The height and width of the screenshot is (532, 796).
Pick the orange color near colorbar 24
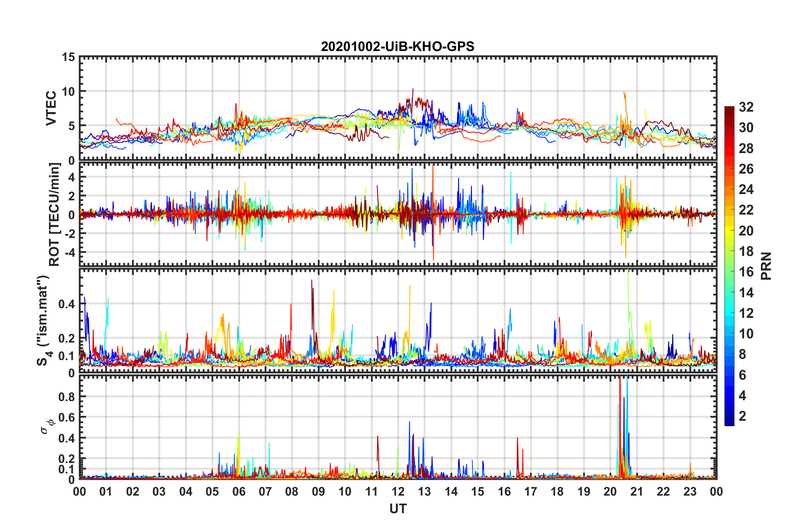[x=729, y=190]
